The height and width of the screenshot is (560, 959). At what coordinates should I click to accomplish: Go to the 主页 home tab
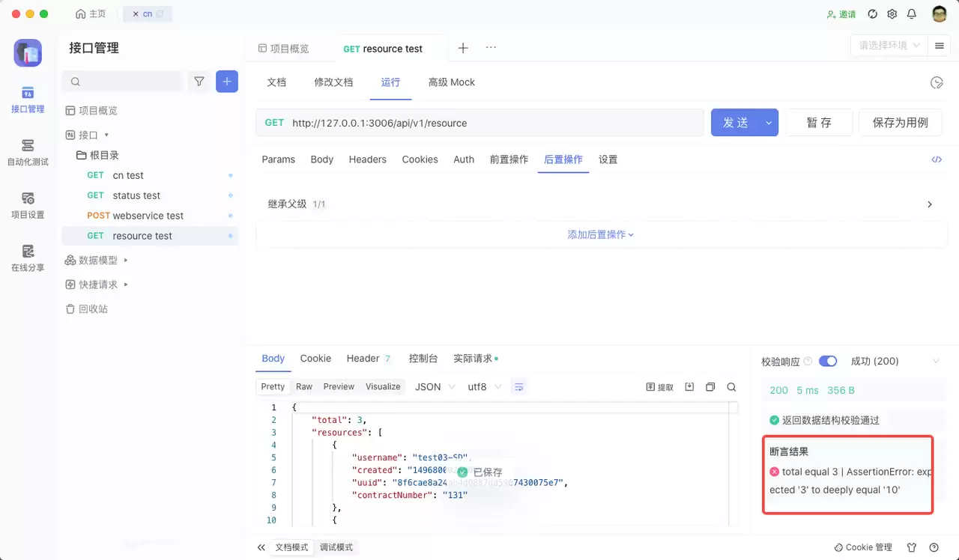91,14
